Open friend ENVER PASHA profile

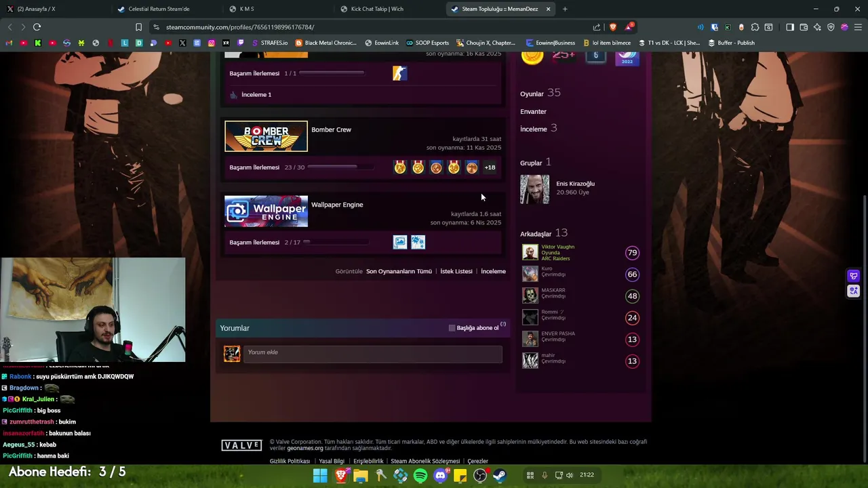[558, 333]
